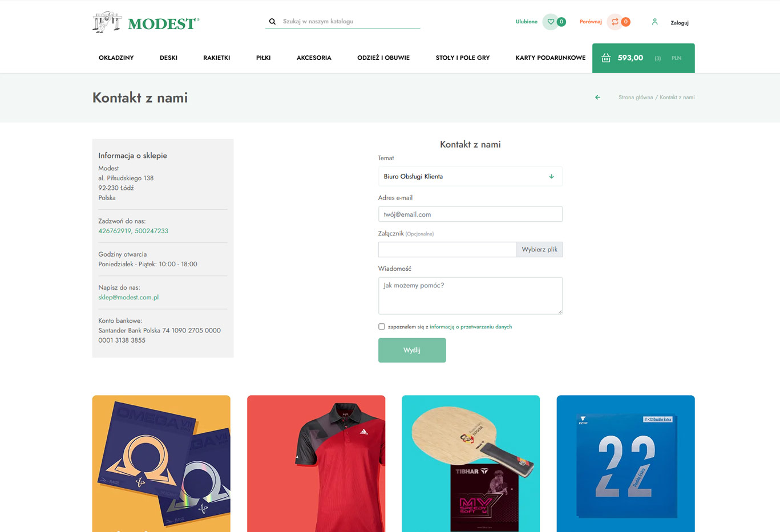Screen dimensions: 780x532
Task: Click the Wybierz plik attachment button
Action: (539, 250)
